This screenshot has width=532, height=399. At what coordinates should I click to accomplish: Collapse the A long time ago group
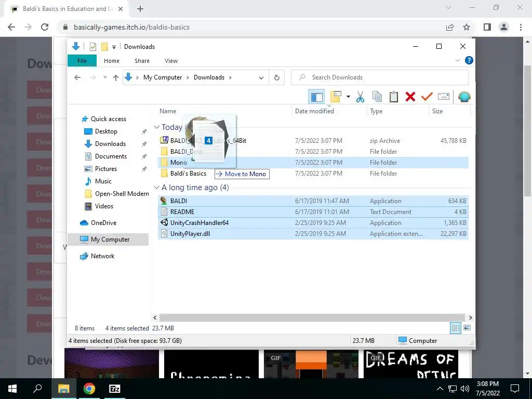156,187
